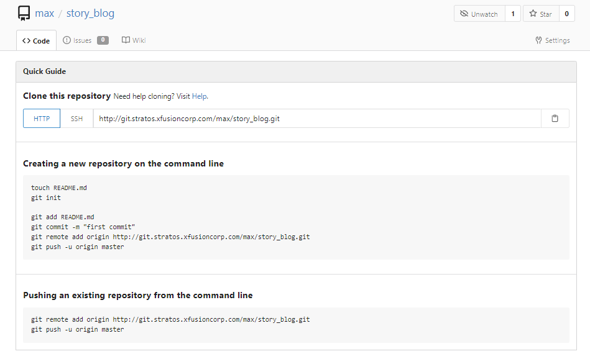Open the story_blog repository link
590x364 pixels.
pyautogui.click(x=90, y=13)
